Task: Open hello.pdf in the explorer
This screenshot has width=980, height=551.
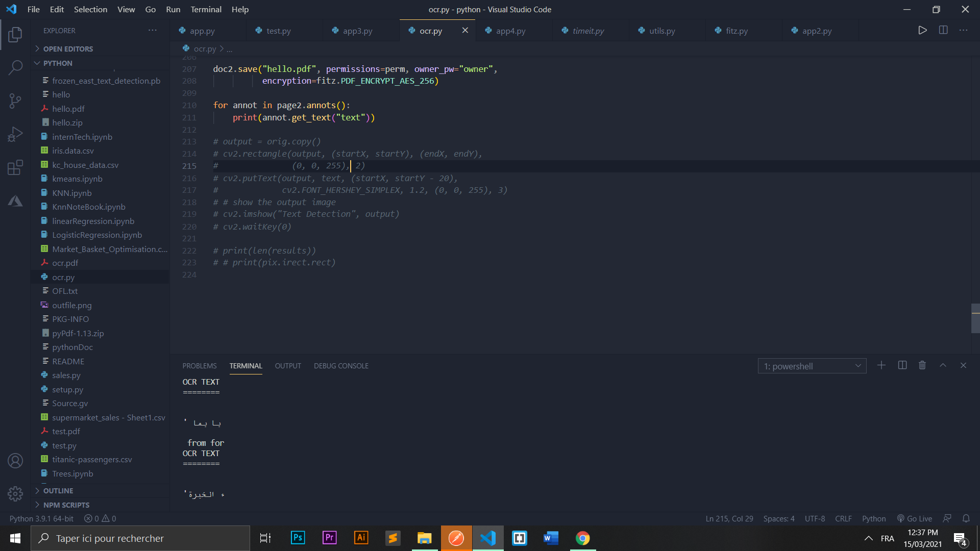Action: (68, 109)
